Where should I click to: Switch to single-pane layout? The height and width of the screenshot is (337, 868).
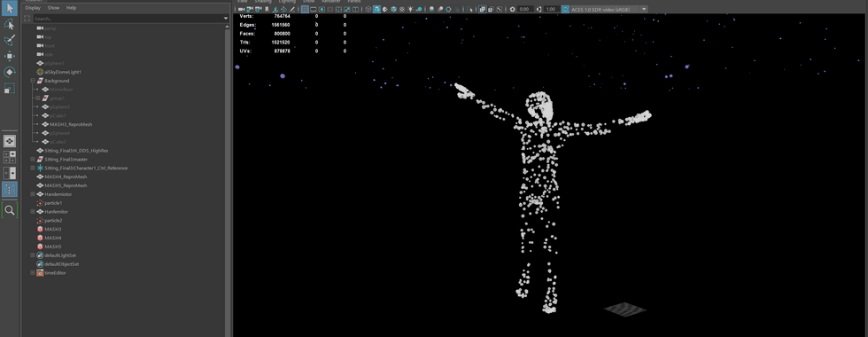[10, 141]
